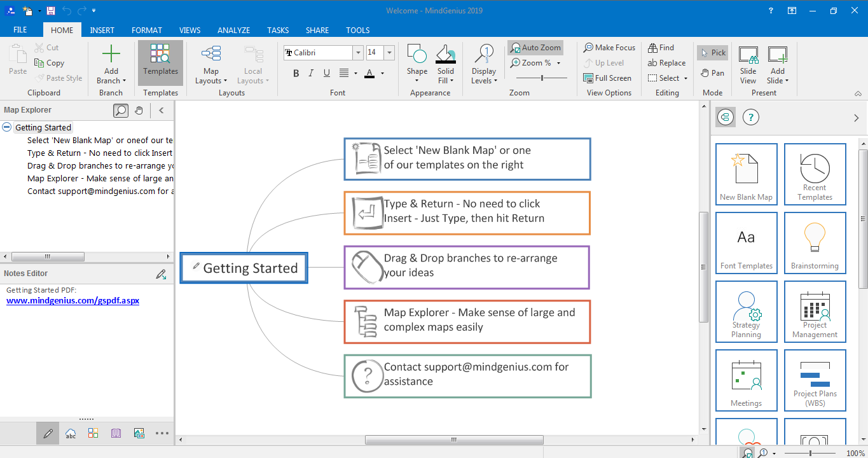Enable Pan mode

[x=712, y=73]
